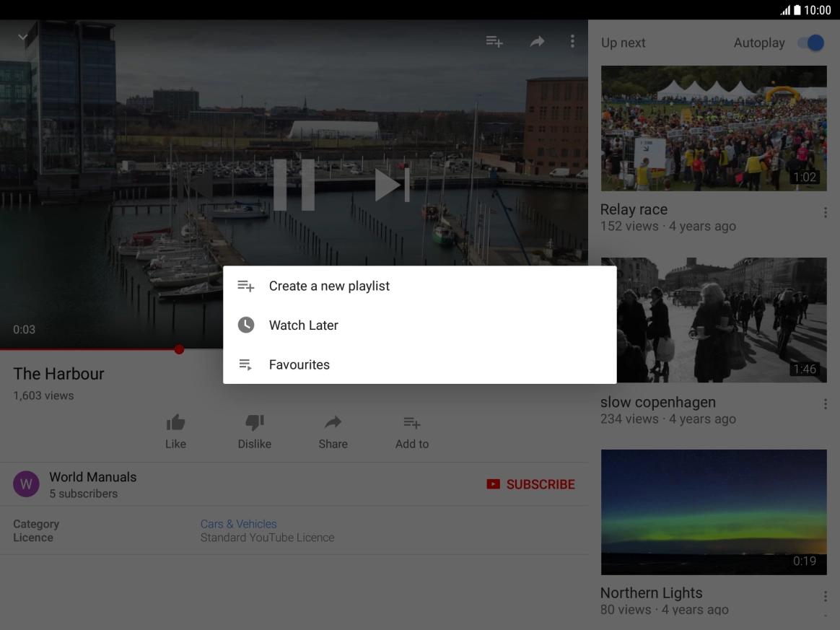This screenshot has height=630, width=840.
Task: Open the video overflow menu
Action: [x=572, y=41]
